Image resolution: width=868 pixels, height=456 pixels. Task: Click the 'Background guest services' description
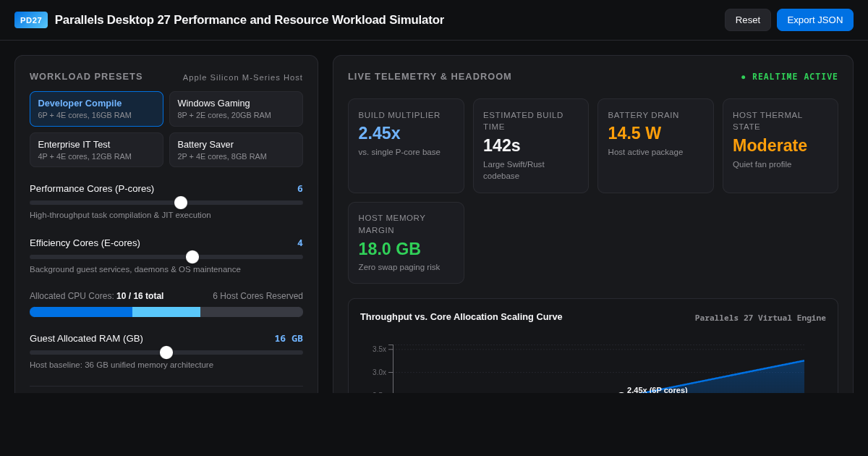(135, 269)
